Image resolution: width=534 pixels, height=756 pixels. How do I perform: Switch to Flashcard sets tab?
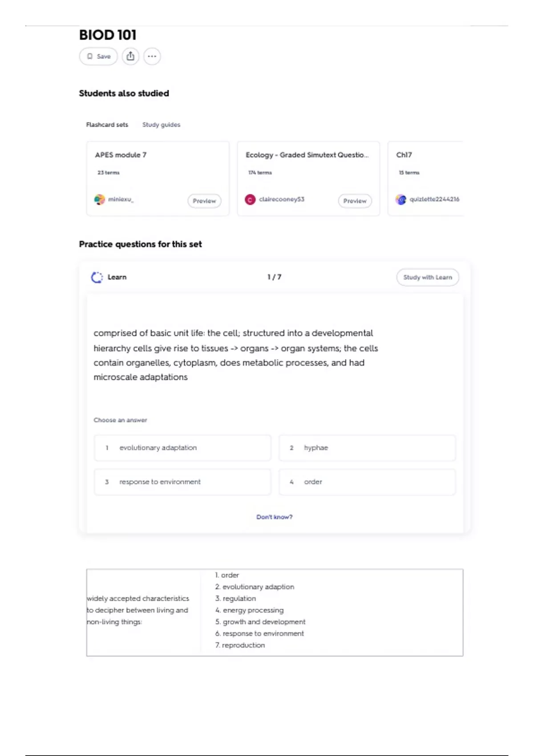[107, 125]
